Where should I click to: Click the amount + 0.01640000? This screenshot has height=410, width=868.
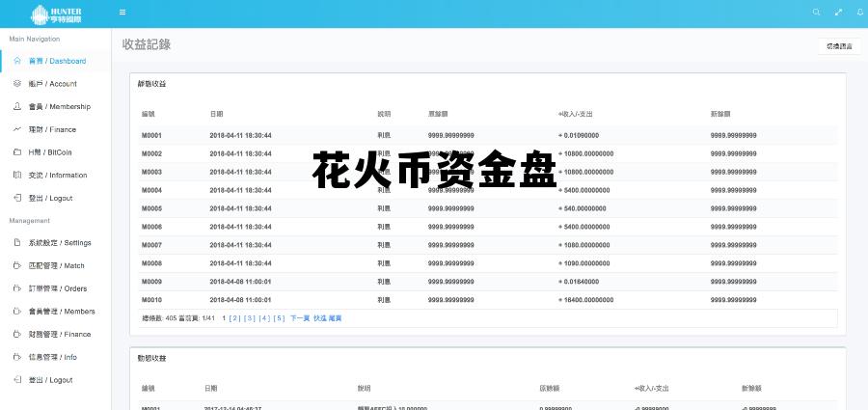(x=579, y=282)
